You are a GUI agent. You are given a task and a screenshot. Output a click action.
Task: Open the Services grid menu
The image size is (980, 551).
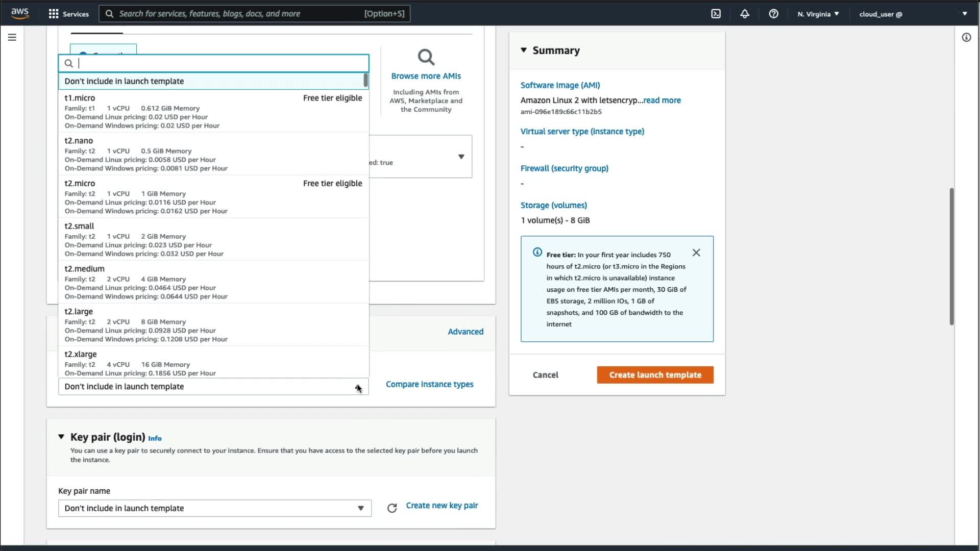pyautogui.click(x=68, y=14)
